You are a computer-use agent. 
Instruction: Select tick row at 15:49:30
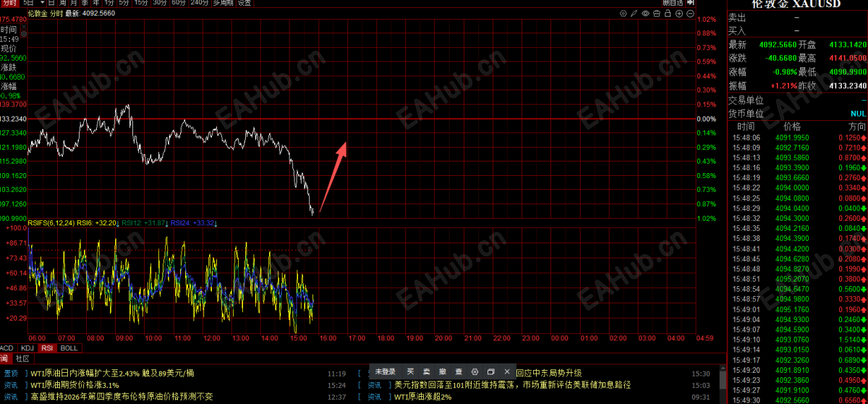tap(798, 400)
